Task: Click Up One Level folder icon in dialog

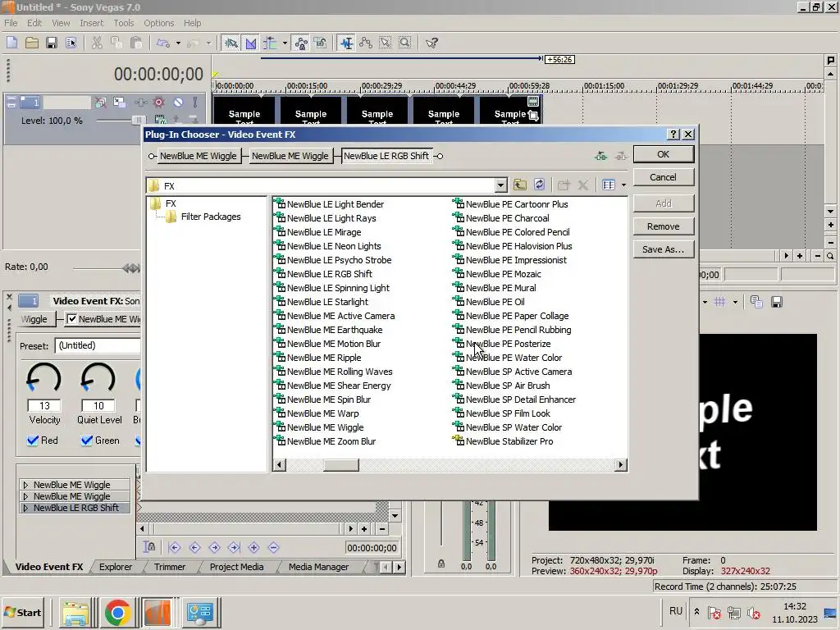Action: (519, 185)
